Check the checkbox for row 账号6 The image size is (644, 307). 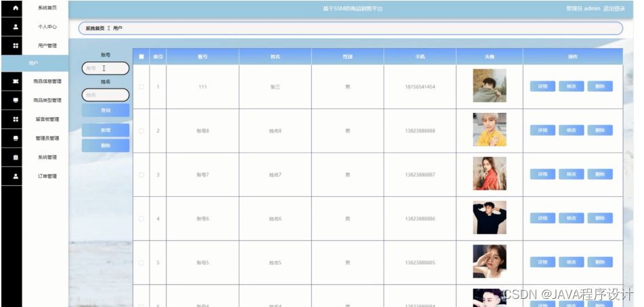[141, 219]
